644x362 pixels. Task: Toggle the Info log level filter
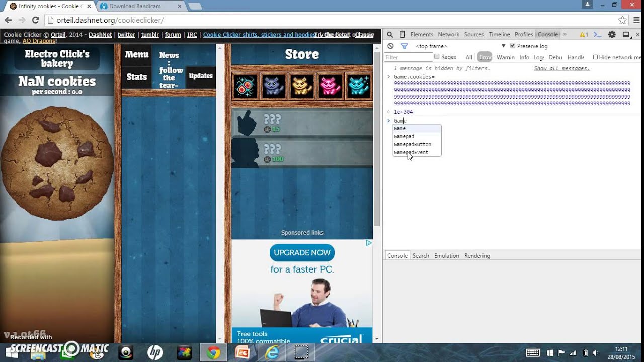[x=524, y=57]
